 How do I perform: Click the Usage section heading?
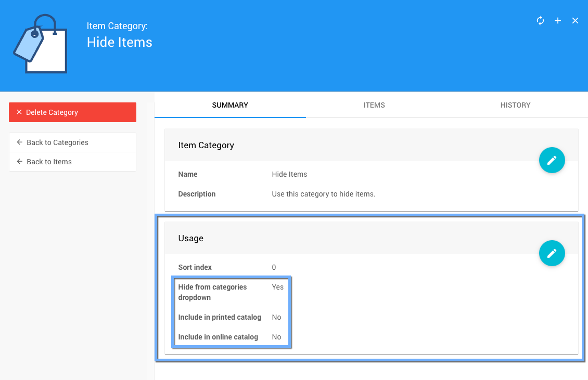[x=191, y=238]
